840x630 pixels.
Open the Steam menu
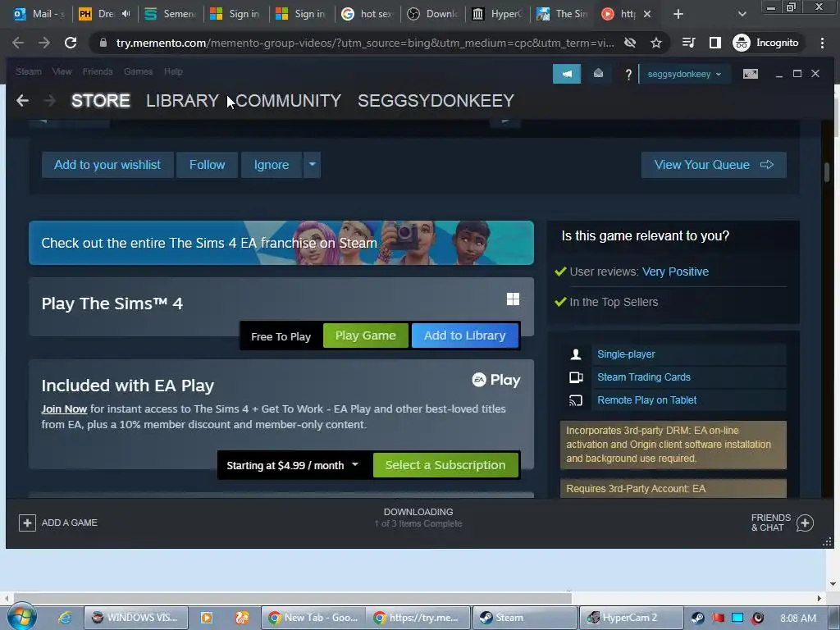pyautogui.click(x=29, y=71)
